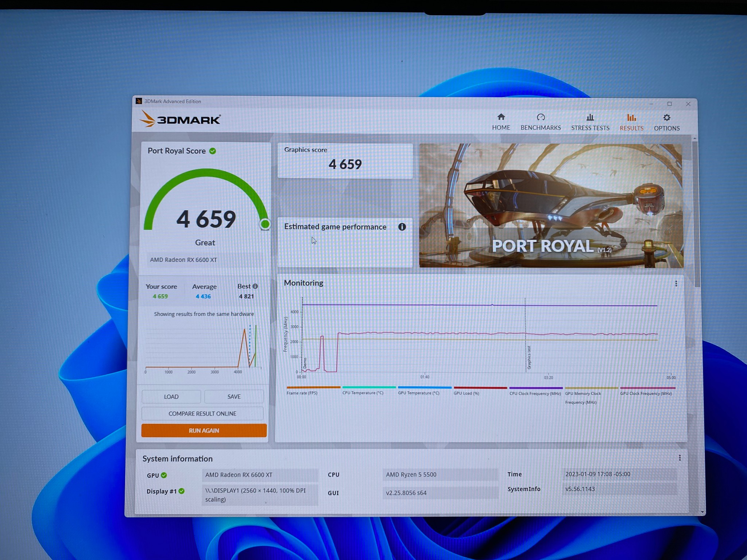
Task: Select the RESULTS tab
Action: coord(631,122)
